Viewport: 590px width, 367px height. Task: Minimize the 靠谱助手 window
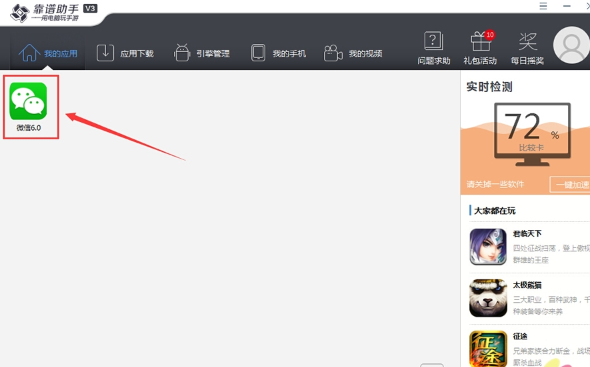click(x=567, y=6)
